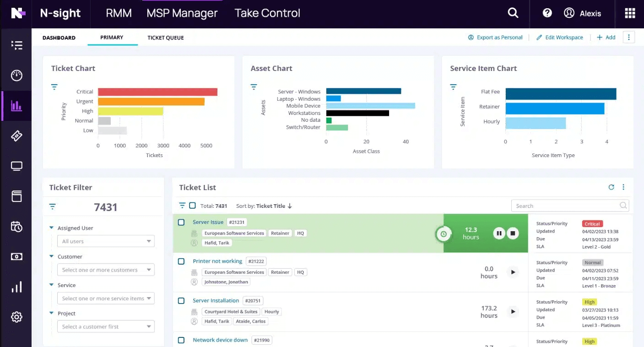Toggle the select-all tickets checkbox
This screenshot has height=347, width=644.
tap(192, 206)
